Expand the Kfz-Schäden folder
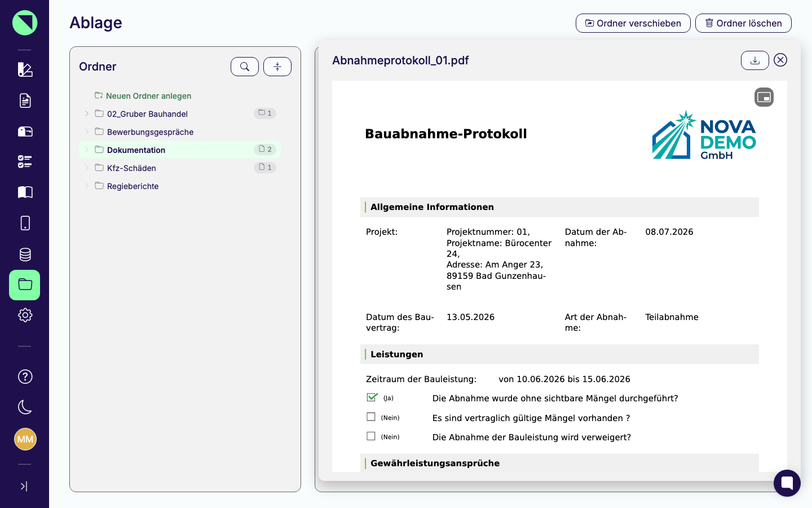The image size is (812, 508). coord(87,168)
